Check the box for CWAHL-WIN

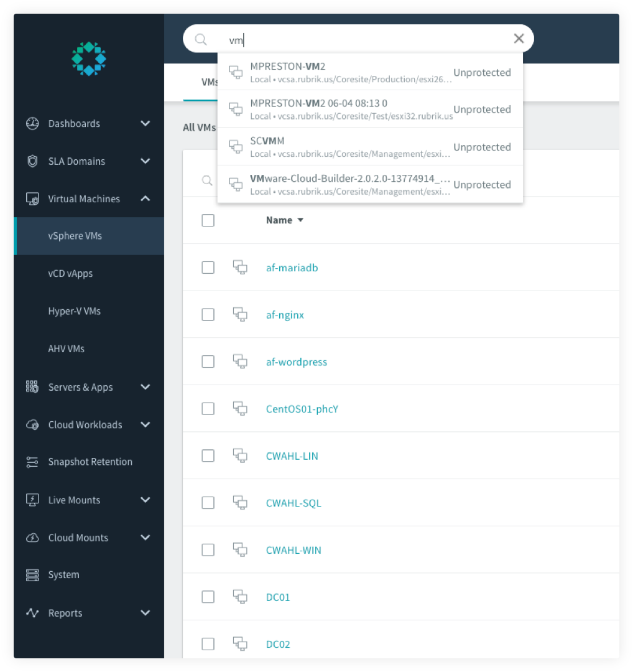(208, 550)
